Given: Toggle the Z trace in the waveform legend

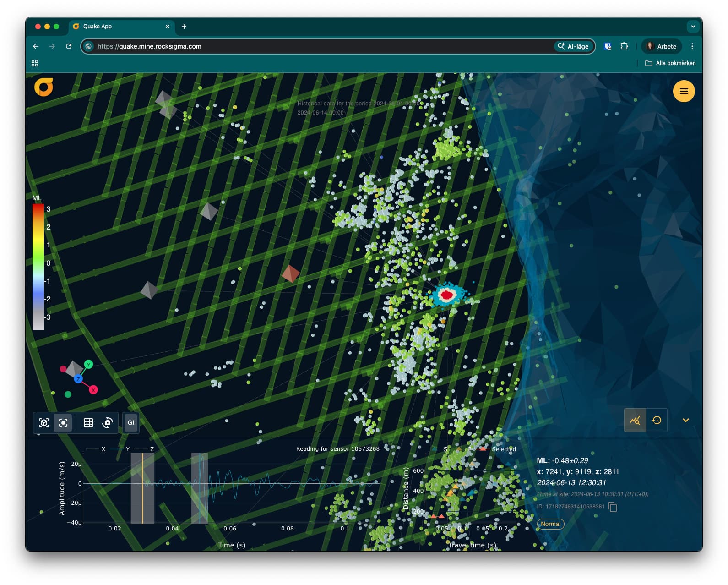Looking at the screenshot, I should (x=145, y=449).
